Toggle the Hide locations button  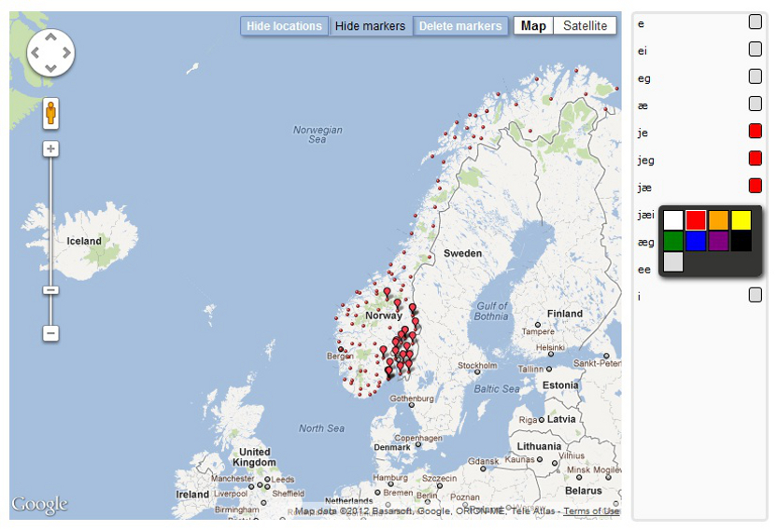point(284,26)
